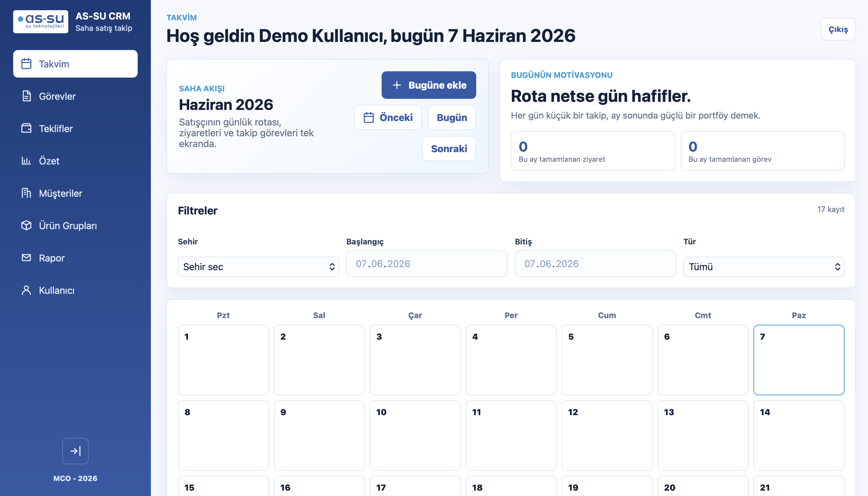This screenshot has height=496, width=868.
Task: Click the Bu ay tamamlanan ziyaret card
Action: [x=593, y=151]
